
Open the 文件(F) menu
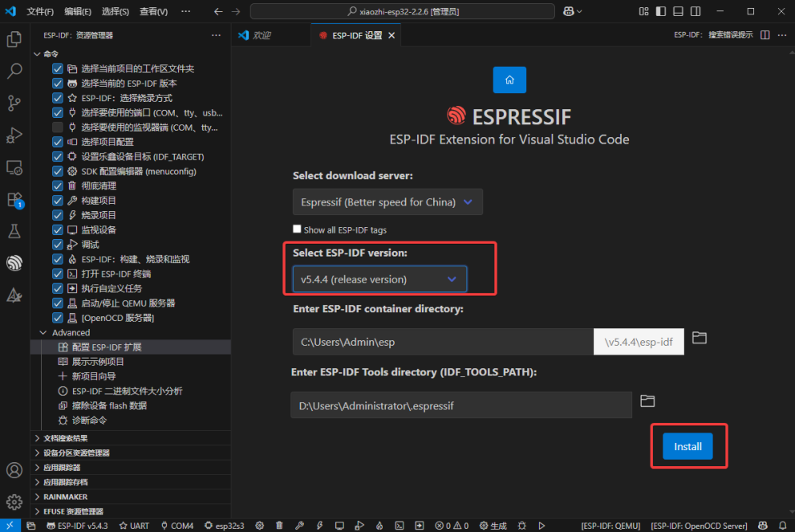coord(40,11)
